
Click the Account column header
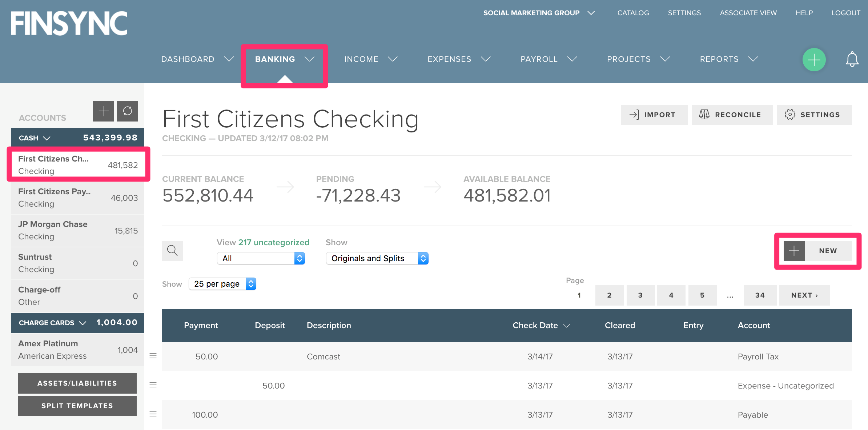tap(754, 325)
